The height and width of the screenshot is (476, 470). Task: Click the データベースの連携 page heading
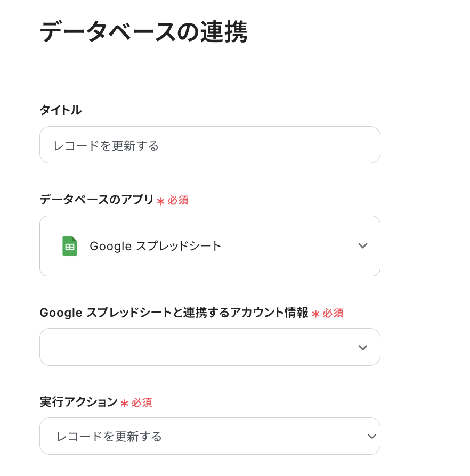[143, 32]
